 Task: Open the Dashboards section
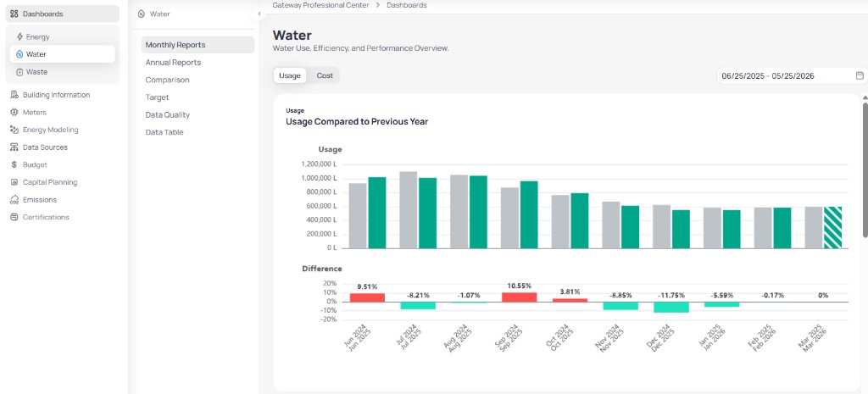[x=63, y=14]
